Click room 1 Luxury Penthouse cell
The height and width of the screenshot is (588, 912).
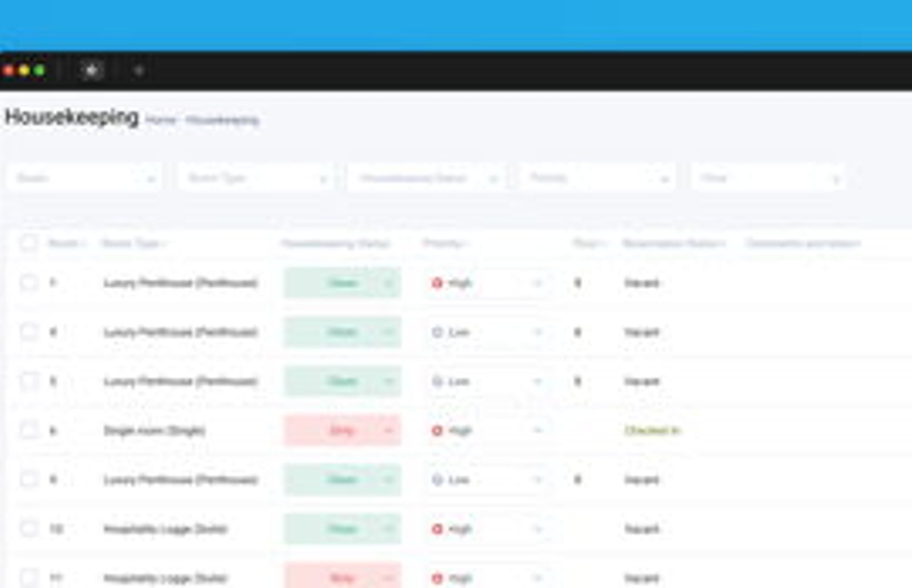(x=180, y=283)
